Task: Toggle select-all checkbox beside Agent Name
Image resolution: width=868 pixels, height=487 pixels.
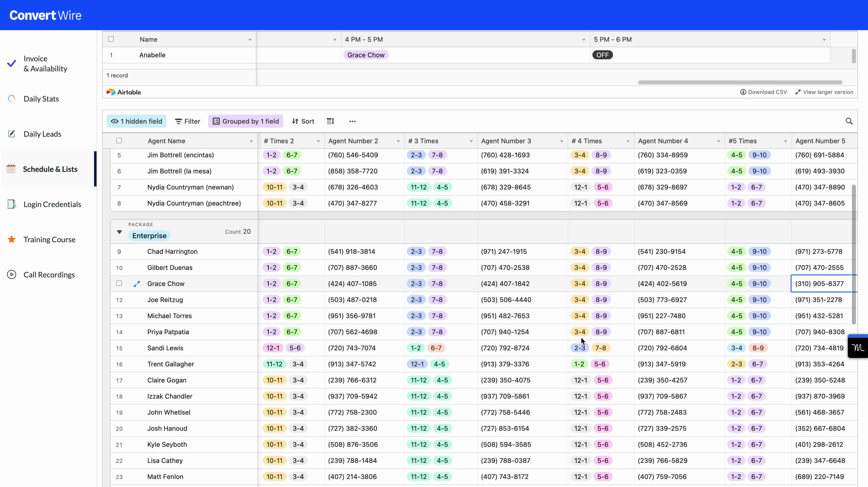Action: tap(119, 141)
